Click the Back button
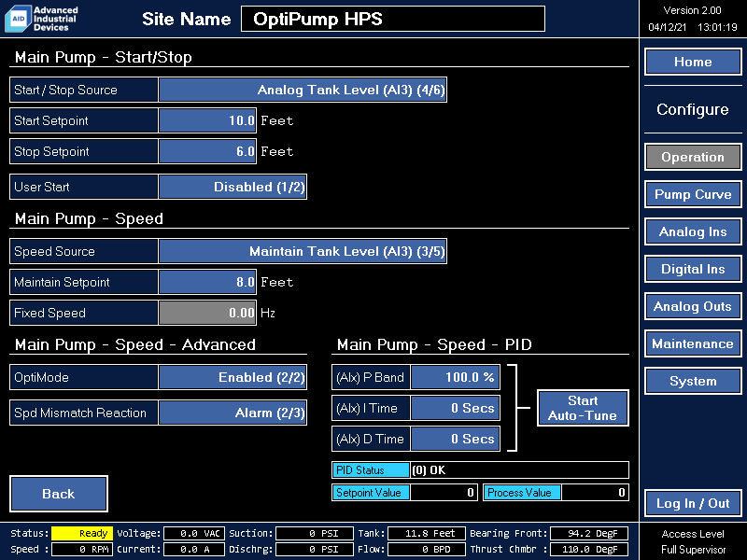The width and height of the screenshot is (747, 560). 59,494
